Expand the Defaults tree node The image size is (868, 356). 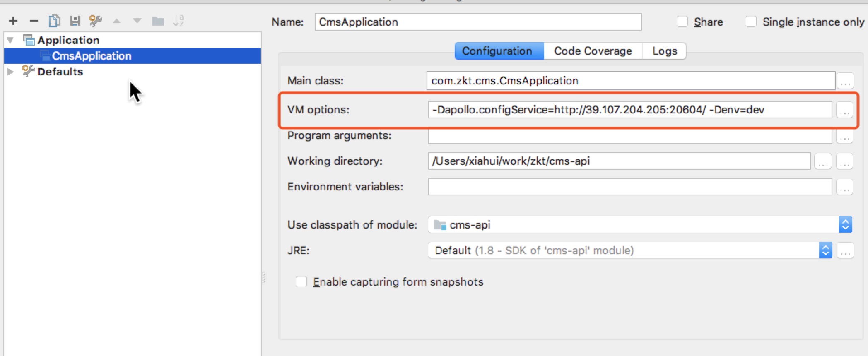[x=11, y=72]
